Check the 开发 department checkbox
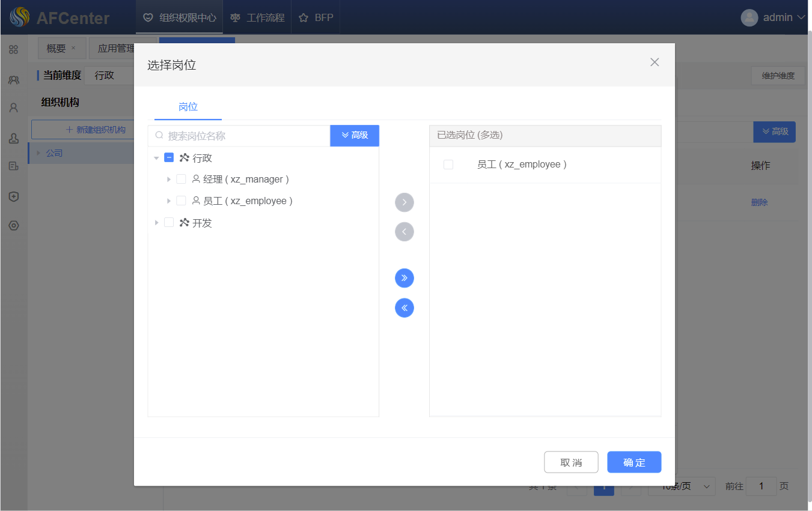Screen dimensions: 812x511 pyautogui.click(x=169, y=223)
